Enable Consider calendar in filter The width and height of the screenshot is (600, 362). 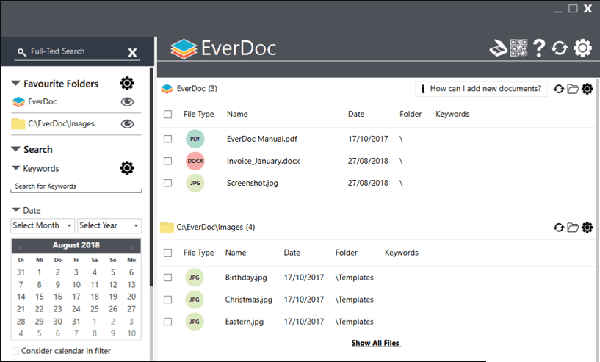(16, 351)
